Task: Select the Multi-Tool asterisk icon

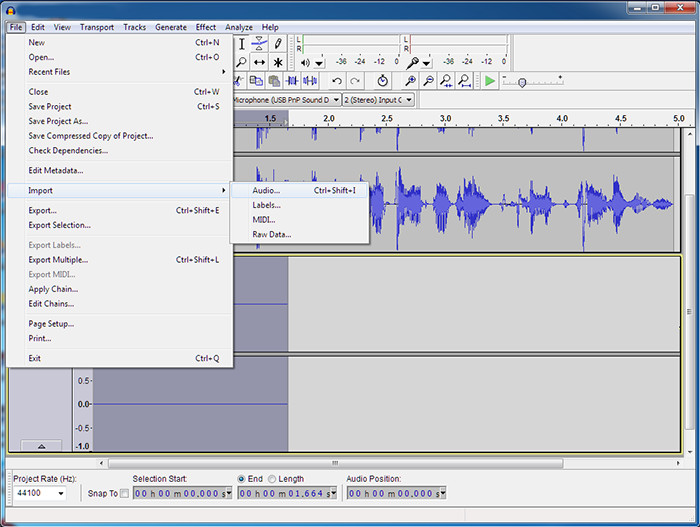Action: [x=278, y=62]
